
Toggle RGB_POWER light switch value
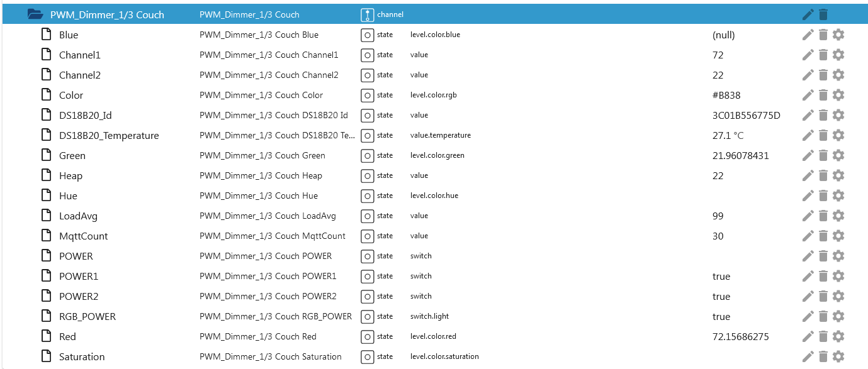[x=721, y=317]
